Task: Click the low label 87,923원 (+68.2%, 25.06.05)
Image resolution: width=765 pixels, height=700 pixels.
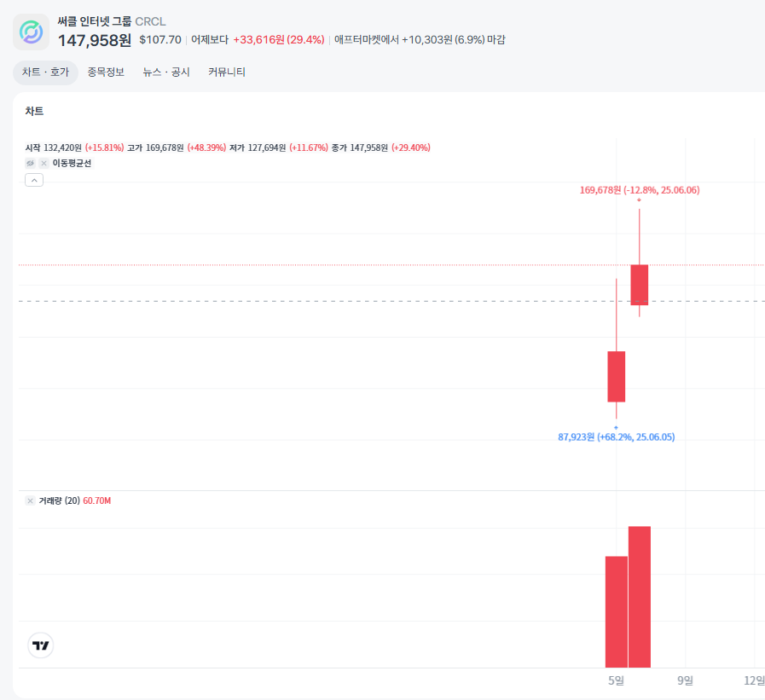Action: [617, 437]
